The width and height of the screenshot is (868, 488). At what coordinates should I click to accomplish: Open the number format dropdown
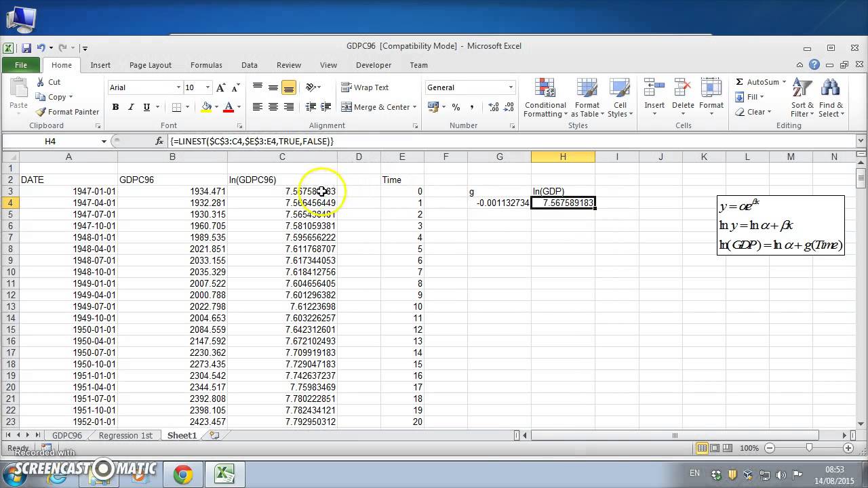(x=511, y=87)
